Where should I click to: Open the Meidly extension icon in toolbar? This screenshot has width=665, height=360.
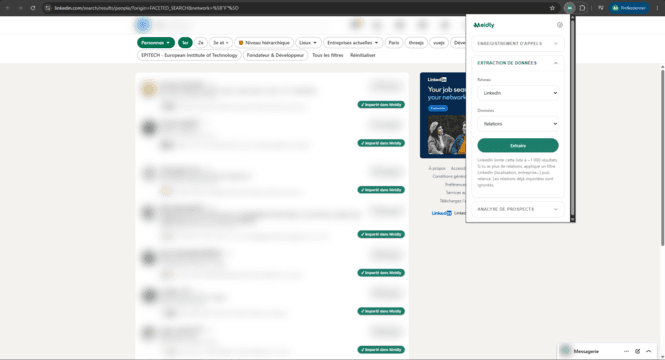click(570, 8)
